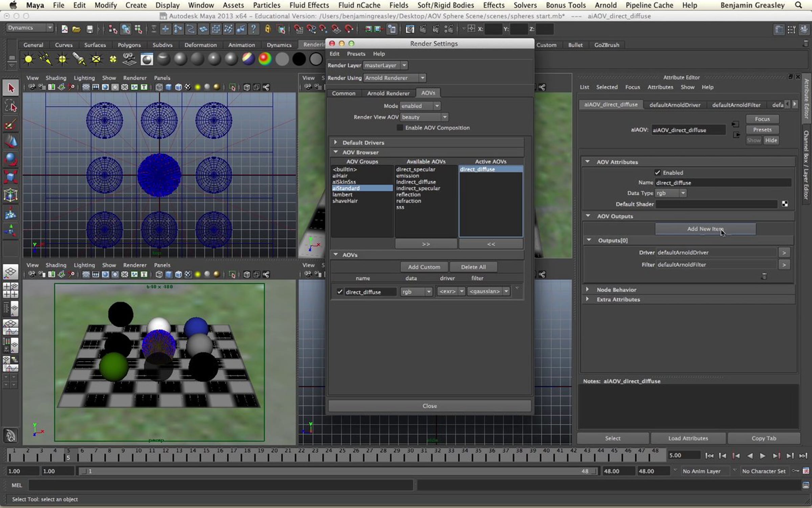Open the Dynamics menu set dropdown

coord(30,28)
